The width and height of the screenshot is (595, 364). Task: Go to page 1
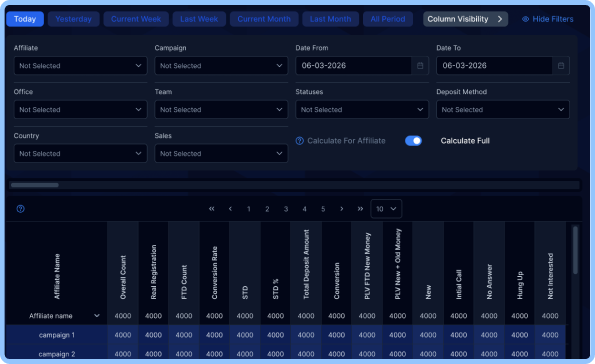click(x=249, y=209)
